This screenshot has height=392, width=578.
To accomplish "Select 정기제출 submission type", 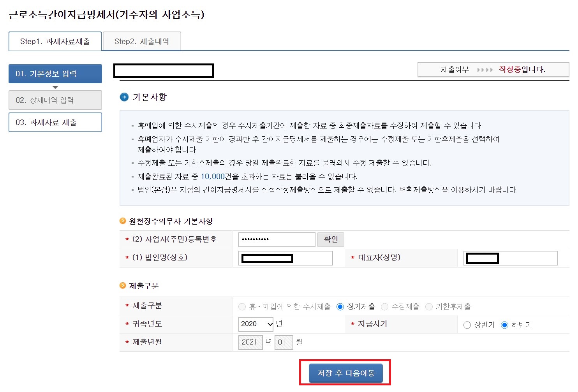I will click(x=340, y=306).
